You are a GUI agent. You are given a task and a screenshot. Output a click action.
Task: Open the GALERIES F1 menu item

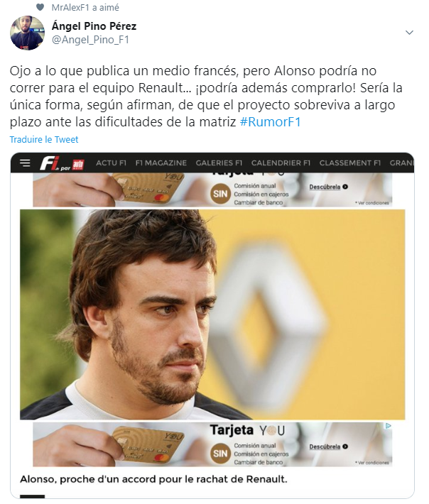219,163
